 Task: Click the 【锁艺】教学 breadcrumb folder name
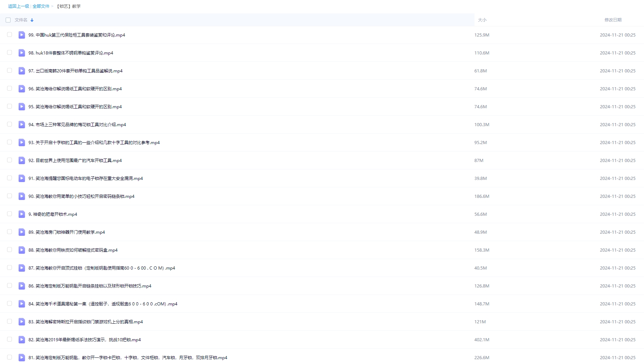(x=69, y=6)
